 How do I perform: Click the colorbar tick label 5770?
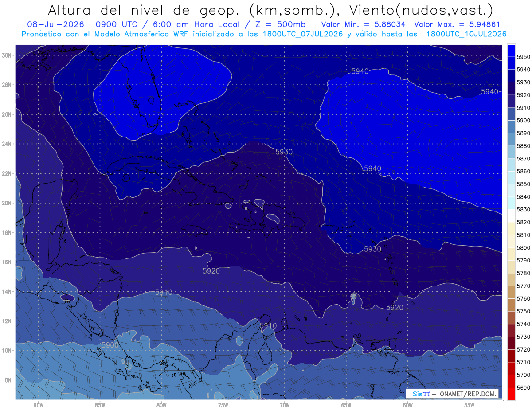pos(523,286)
